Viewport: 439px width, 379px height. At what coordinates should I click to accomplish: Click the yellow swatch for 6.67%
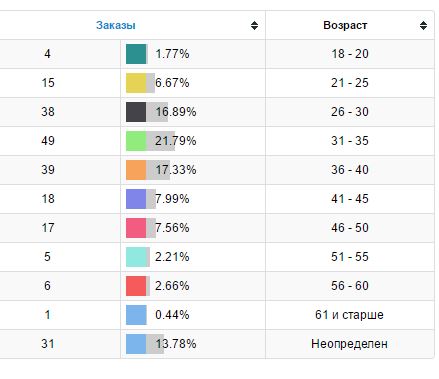136,83
